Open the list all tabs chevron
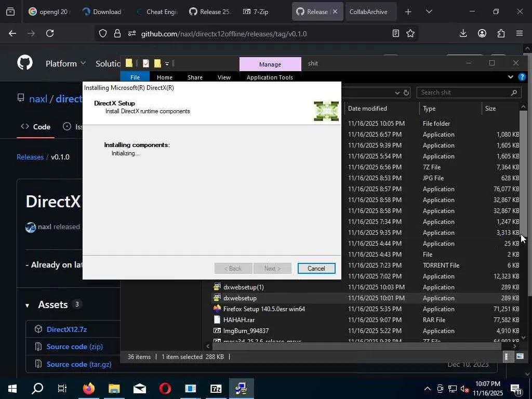Image resolution: width=532 pixels, height=399 pixels. point(429,12)
